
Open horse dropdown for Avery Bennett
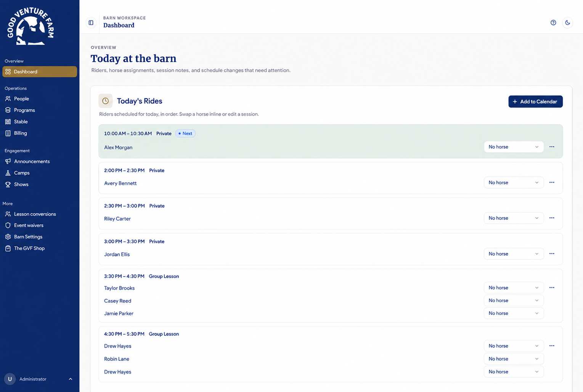click(514, 182)
